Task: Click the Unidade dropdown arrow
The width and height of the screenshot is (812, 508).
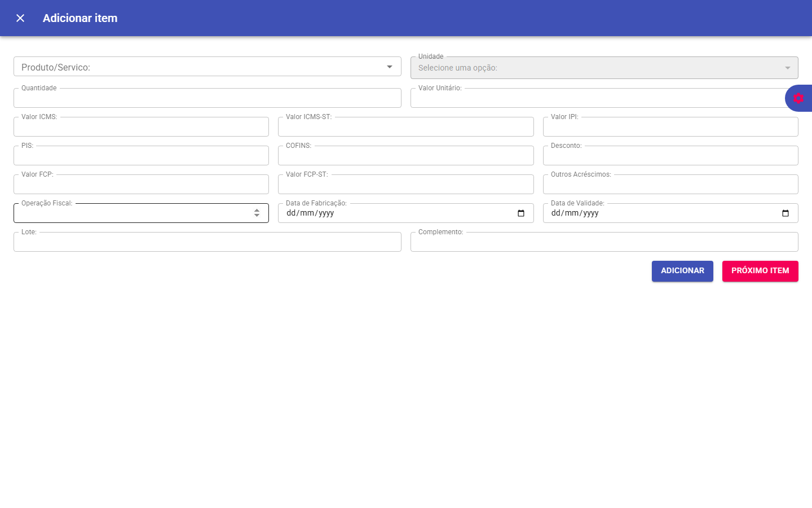Action: [x=788, y=67]
